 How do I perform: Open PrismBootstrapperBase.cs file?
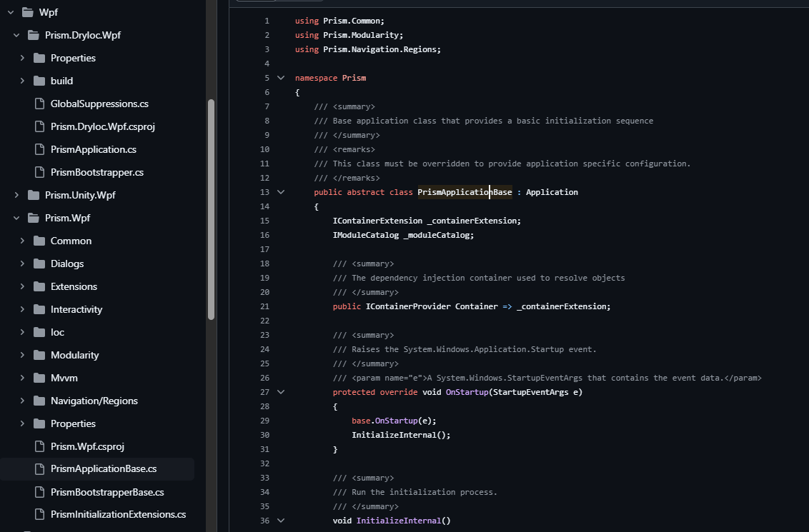107,492
